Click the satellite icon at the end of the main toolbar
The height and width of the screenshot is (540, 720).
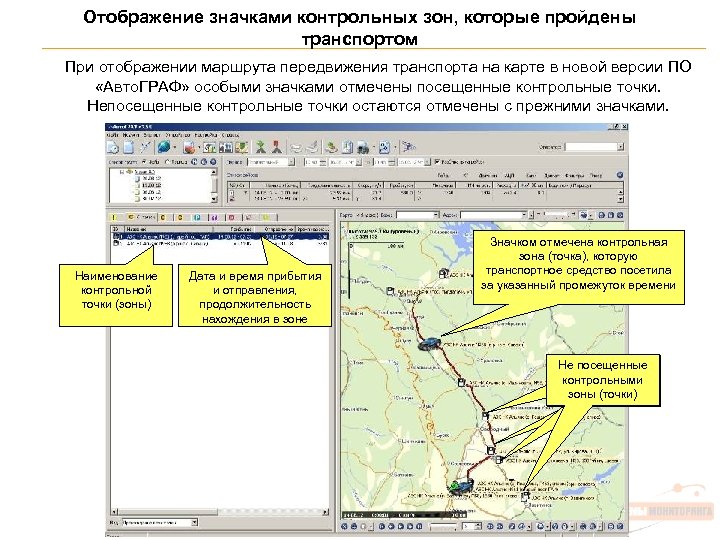(x=408, y=147)
